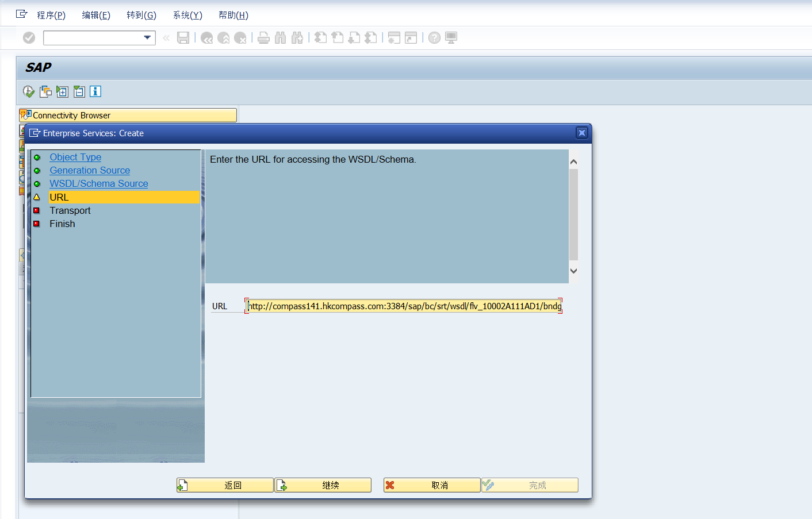The image size is (812, 519).
Task: Click the Create New Session icon
Action: pos(394,38)
